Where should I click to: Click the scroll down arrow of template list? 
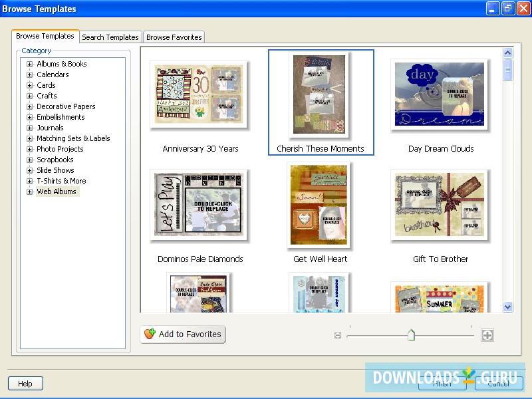coord(508,307)
